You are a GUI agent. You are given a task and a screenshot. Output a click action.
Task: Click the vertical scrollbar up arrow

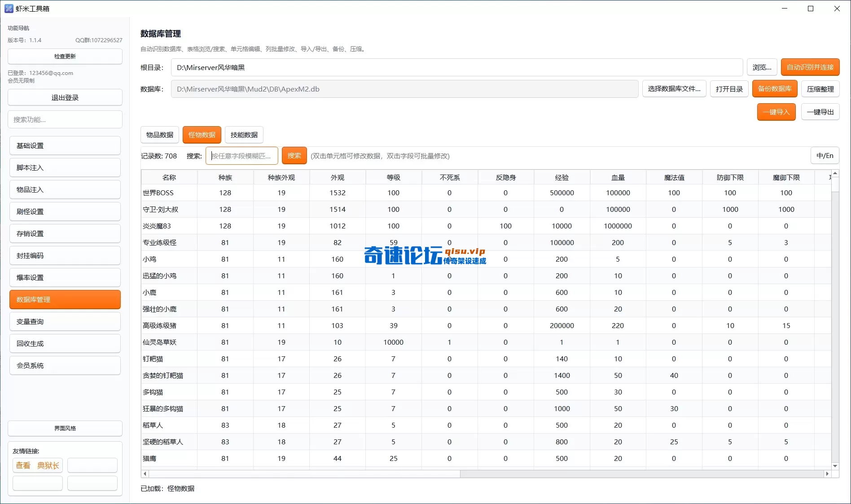tap(835, 173)
